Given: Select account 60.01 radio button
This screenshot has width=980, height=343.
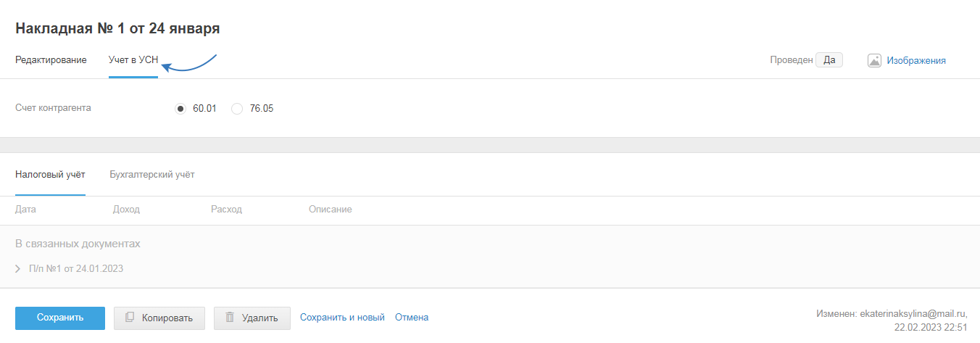Looking at the screenshot, I should 180,109.
